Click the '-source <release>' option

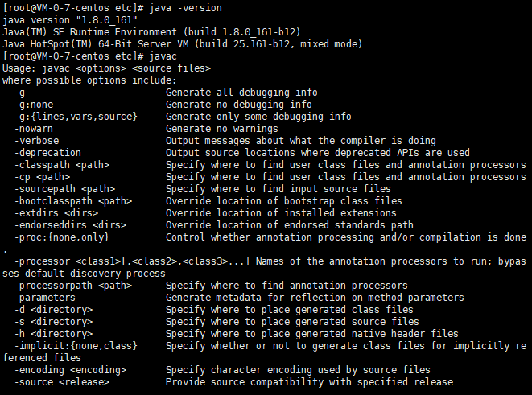coord(62,382)
